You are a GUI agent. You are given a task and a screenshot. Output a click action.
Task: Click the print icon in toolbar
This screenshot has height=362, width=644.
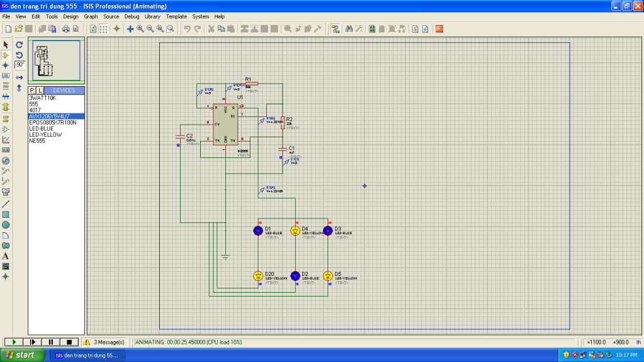click(x=65, y=29)
